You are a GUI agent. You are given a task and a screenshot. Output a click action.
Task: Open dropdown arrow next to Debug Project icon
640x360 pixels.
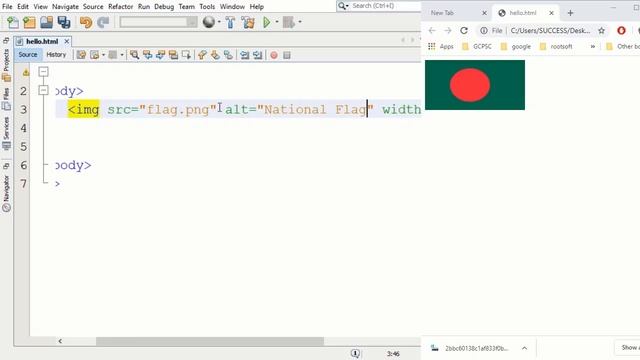tap(300, 22)
